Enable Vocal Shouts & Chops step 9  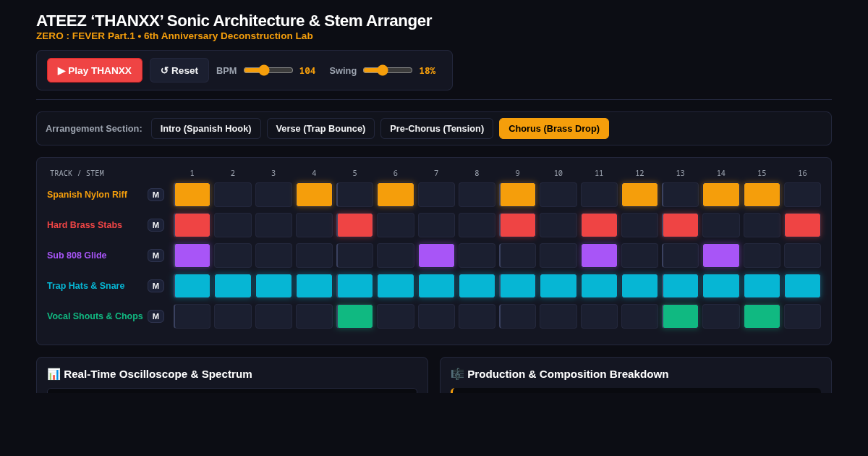click(517, 316)
